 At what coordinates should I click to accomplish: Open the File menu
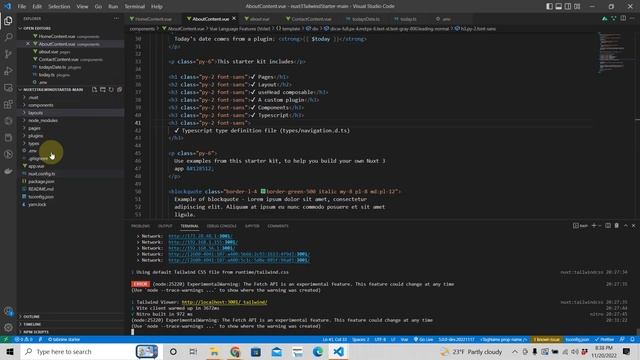[x=22, y=6]
